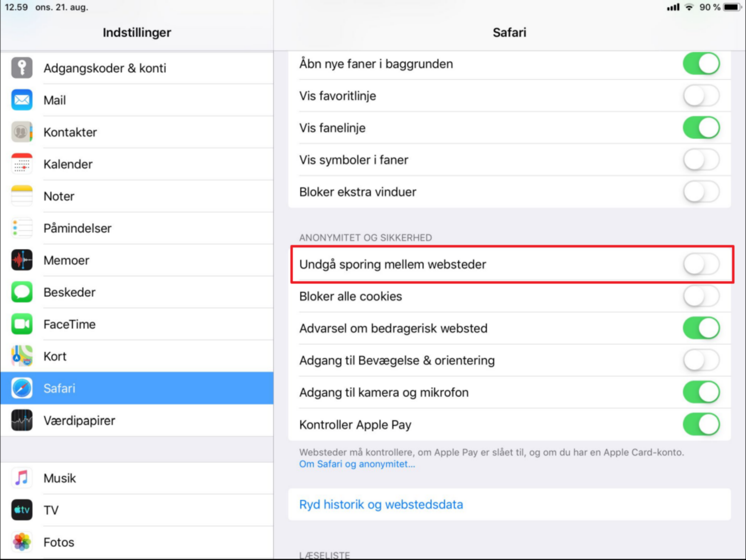Open the Om Safari og anonymitet link
Screen dimensions: 746x560
357,464
